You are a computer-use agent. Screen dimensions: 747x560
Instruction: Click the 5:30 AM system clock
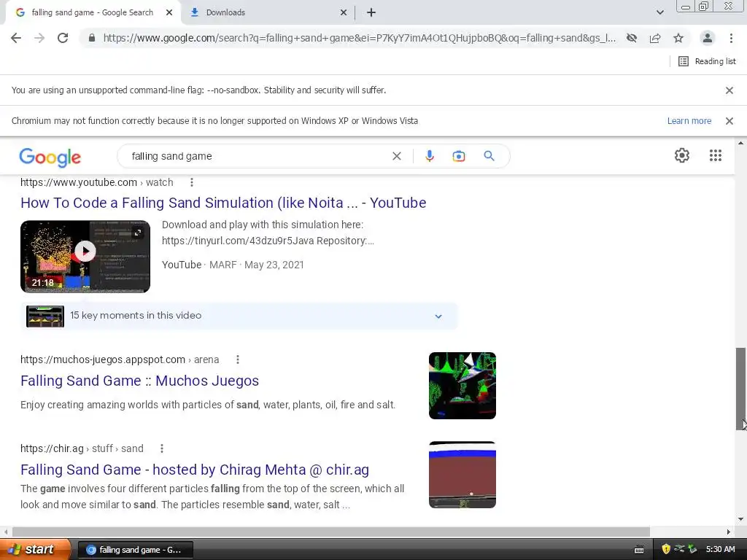(x=720, y=550)
